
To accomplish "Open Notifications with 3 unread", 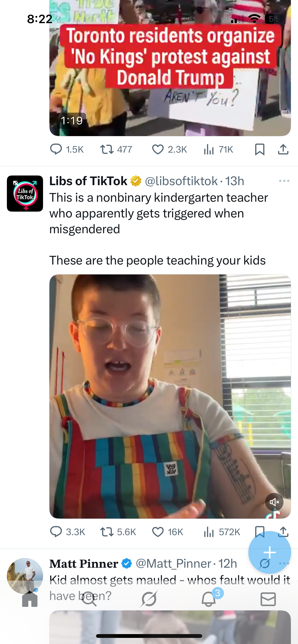I will 209,598.
